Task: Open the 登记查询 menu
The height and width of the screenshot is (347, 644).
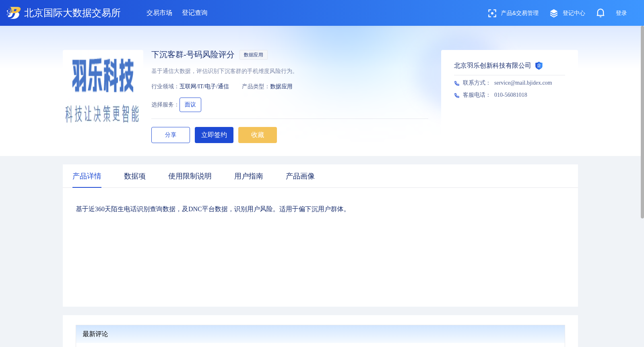Action: (195, 13)
